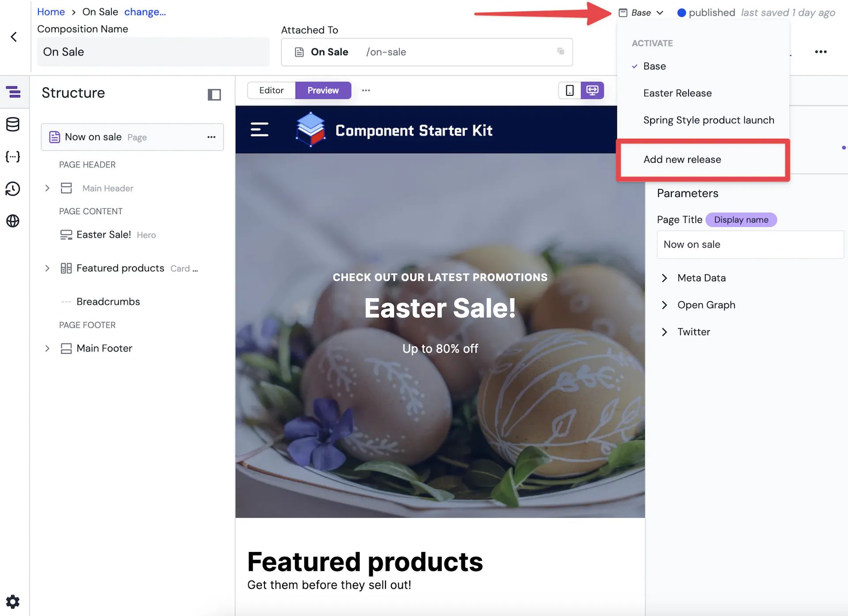
Task: Switch to the Editor tab
Action: pos(272,90)
